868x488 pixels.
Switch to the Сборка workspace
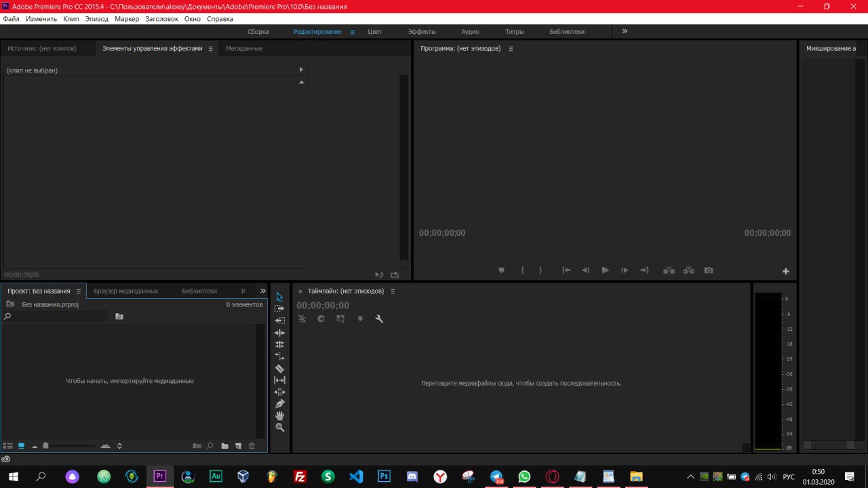tap(258, 32)
